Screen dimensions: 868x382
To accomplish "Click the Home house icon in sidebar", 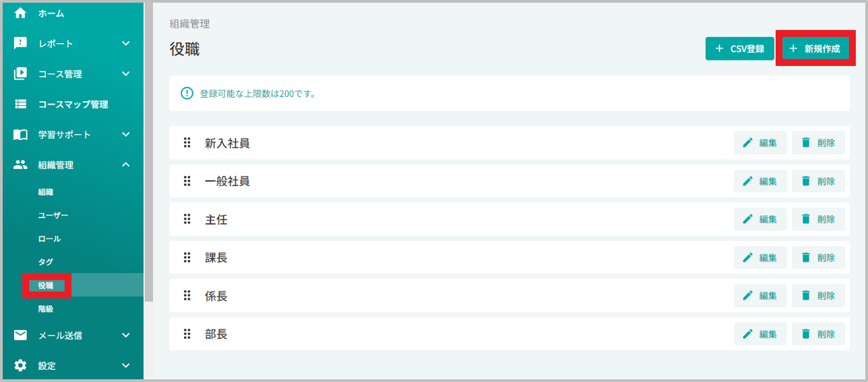I will [x=21, y=13].
